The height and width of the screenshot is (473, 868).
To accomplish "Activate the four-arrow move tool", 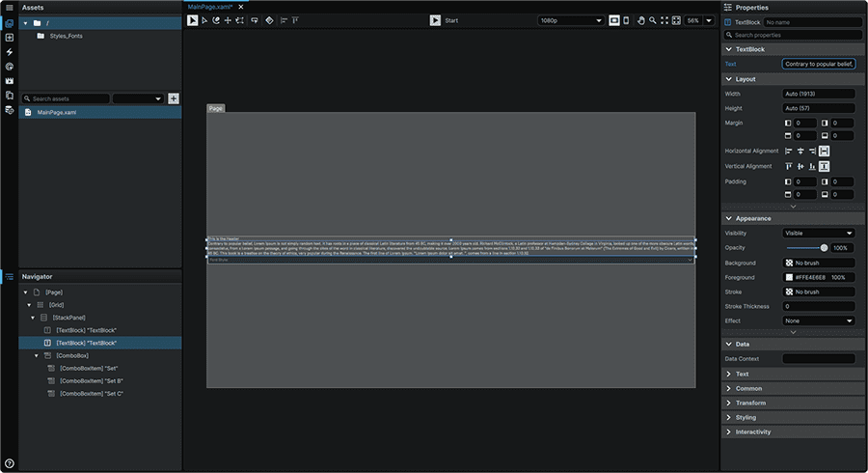I will pyautogui.click(x=228, y=20).
